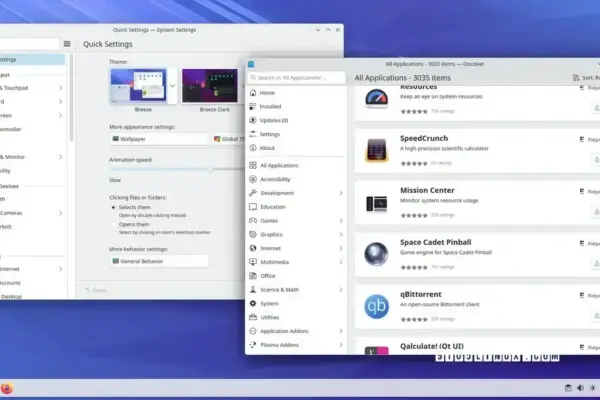Open the Mission Center app icon
Screen dimensions: 600x400
pyautogui.click(x=376, y=203)
